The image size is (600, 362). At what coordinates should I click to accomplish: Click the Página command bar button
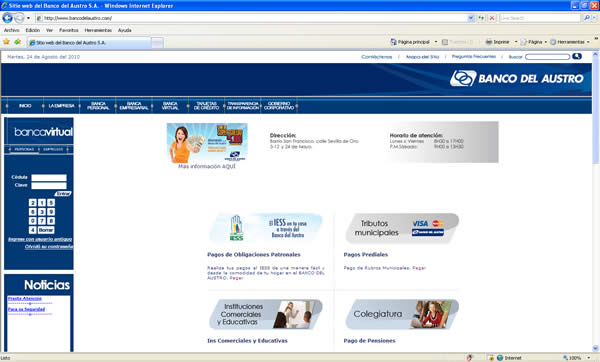[x=532, y=42]
